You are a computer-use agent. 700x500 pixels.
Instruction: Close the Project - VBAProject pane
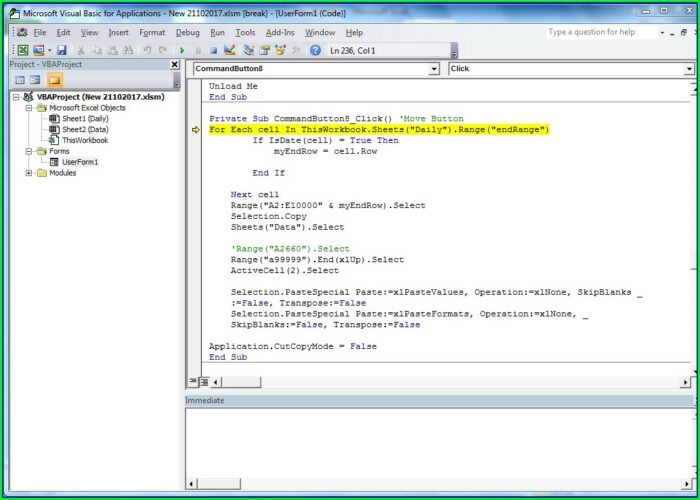pos(175,64)
